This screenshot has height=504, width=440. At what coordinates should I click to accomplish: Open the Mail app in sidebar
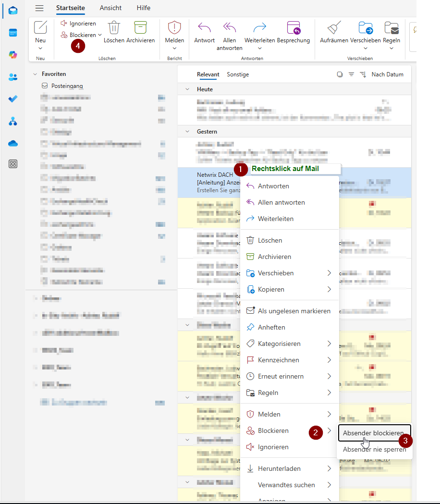13,11
